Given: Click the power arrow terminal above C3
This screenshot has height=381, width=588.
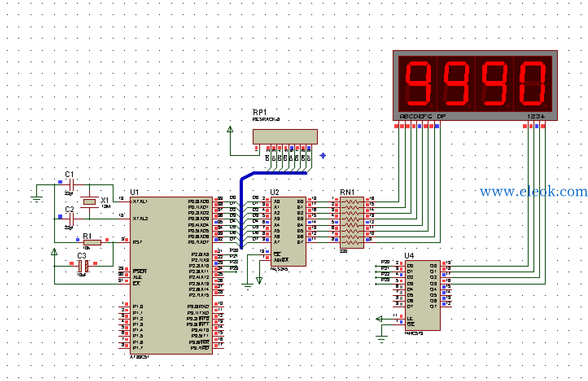Looking at the screenshot, I should pos(54,252).
